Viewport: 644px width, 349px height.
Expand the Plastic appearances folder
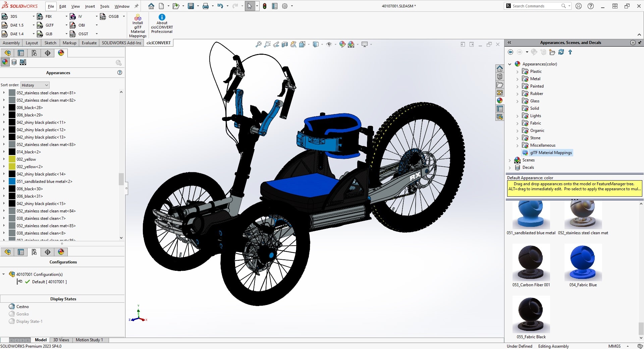[517, 72]
